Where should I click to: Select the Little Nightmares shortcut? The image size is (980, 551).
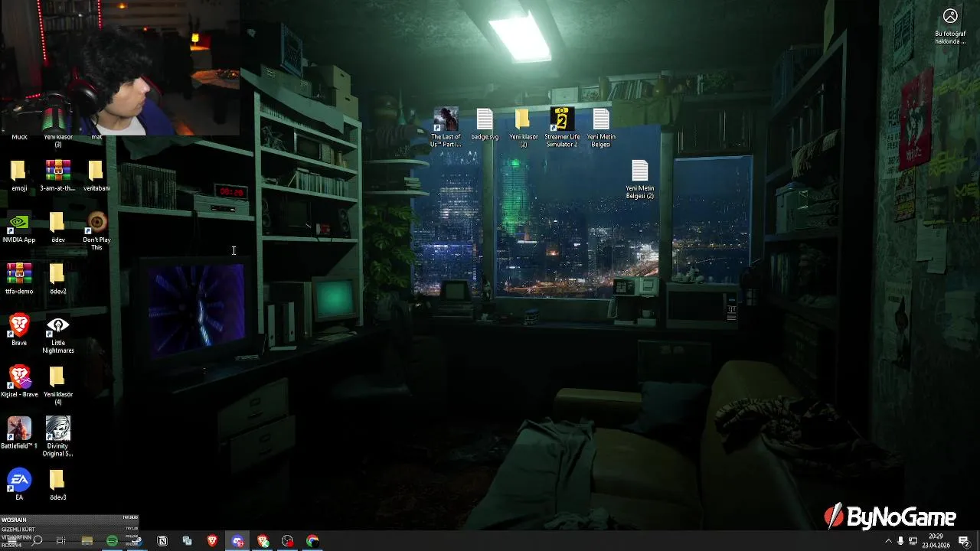[x=57, y=334]
